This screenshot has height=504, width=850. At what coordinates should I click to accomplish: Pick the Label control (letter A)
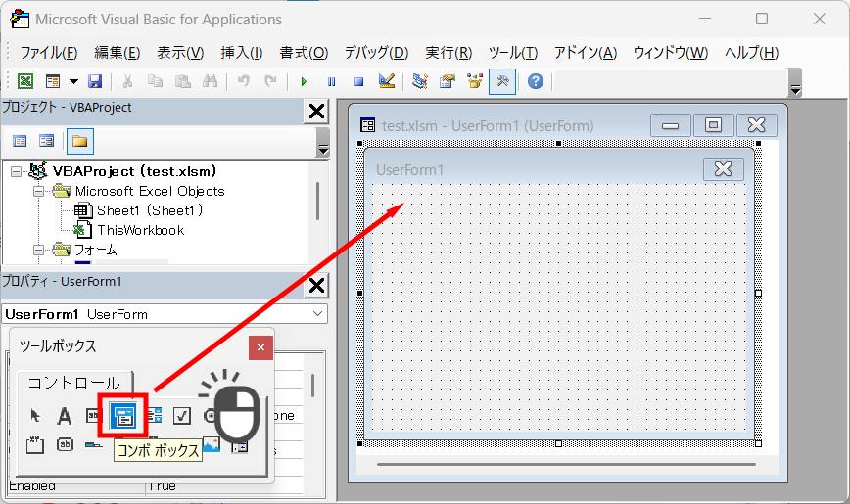[x=64, y=416]
